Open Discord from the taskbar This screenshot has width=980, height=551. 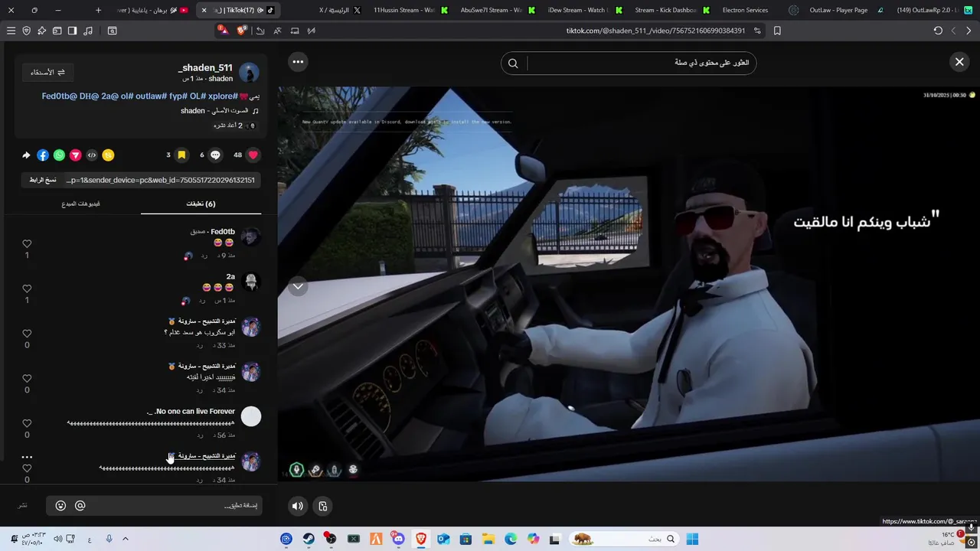[398, 539]
